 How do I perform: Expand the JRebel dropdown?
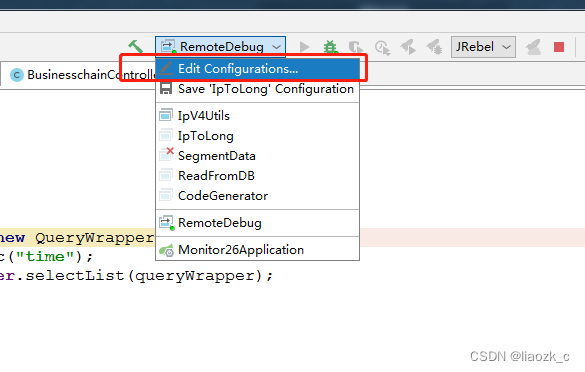coord(483,47)
